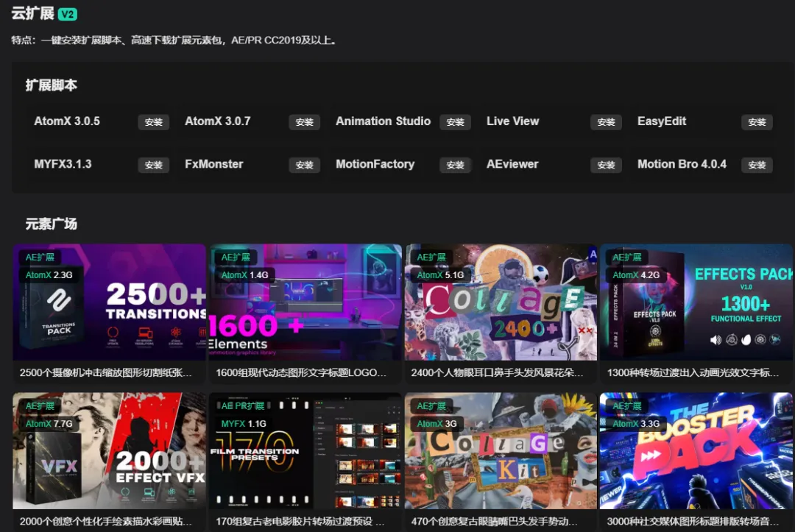Click the Animation Studio script name
This screenshot has width=795, height=532.
(384, 121)
